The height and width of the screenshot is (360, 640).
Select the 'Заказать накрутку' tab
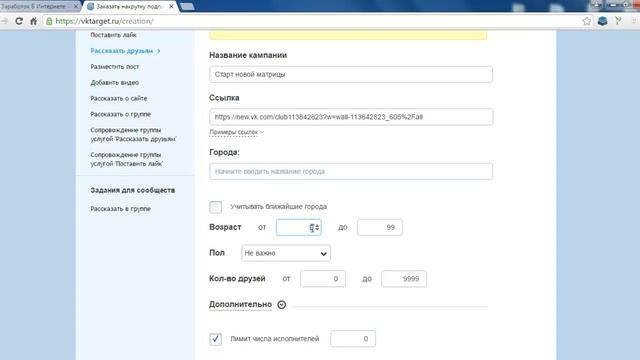tap(130, 7)
